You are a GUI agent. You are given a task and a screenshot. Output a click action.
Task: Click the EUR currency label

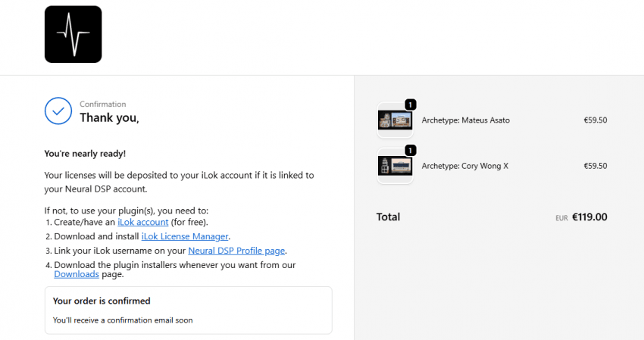tap(561, 218)
